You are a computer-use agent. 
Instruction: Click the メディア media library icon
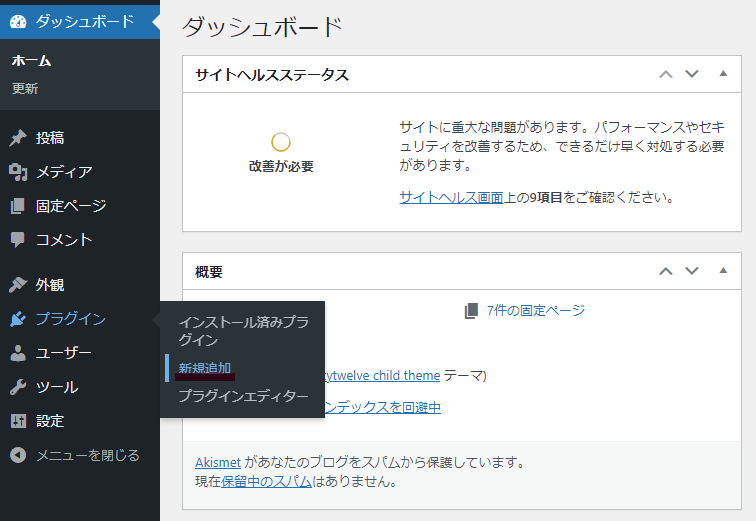point(18,172)
